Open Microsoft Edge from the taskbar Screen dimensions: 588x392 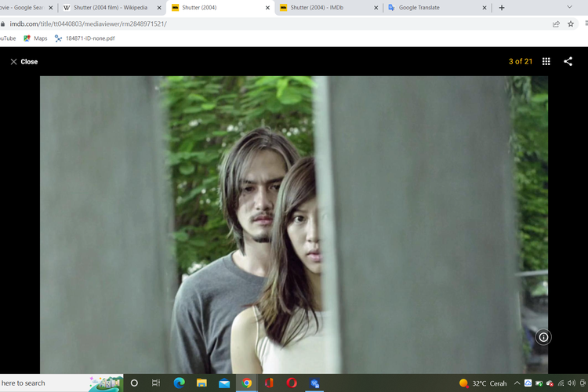(x=179, y=383)
